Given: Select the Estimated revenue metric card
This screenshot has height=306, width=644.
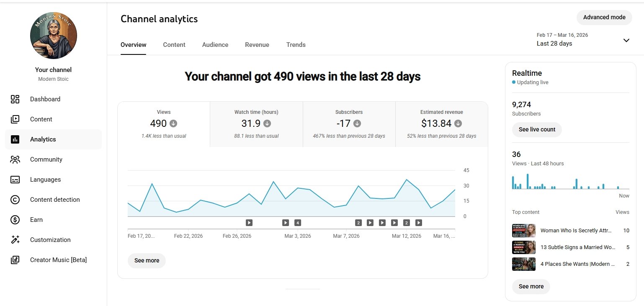Looking at the screenshot, I should click(441, 124).
